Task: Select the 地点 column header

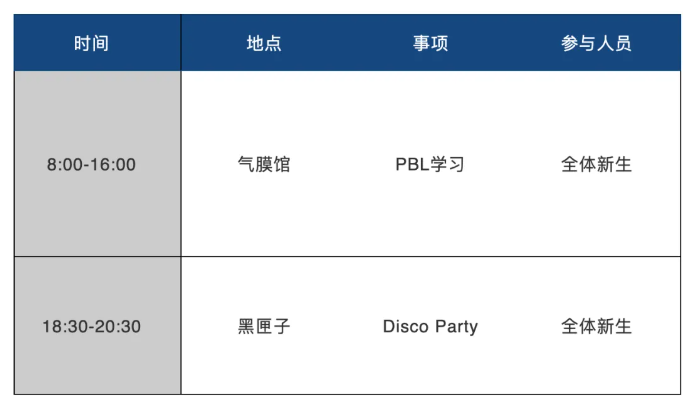Action: pyautogui.click(x=264, y=44)
